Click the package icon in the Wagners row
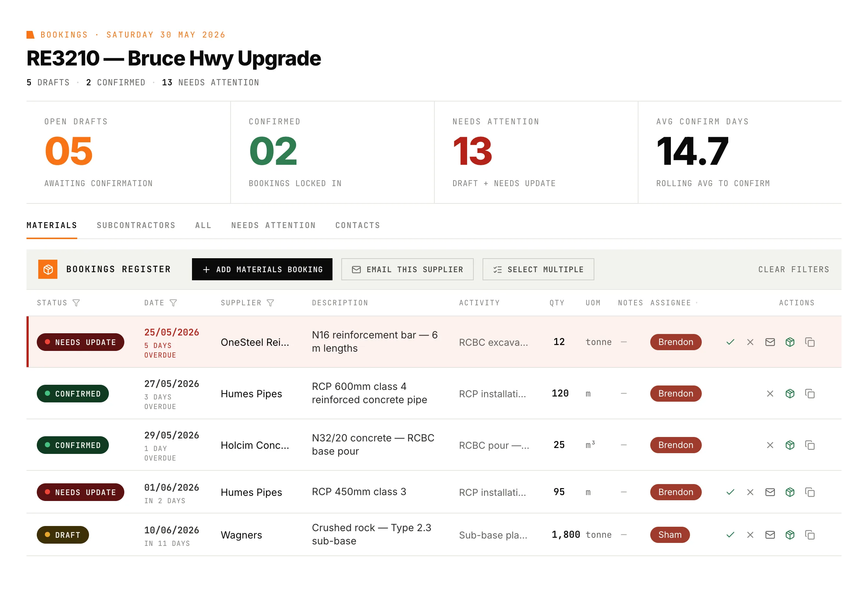This screenshot has height=590, width=868. pos(790,535)
